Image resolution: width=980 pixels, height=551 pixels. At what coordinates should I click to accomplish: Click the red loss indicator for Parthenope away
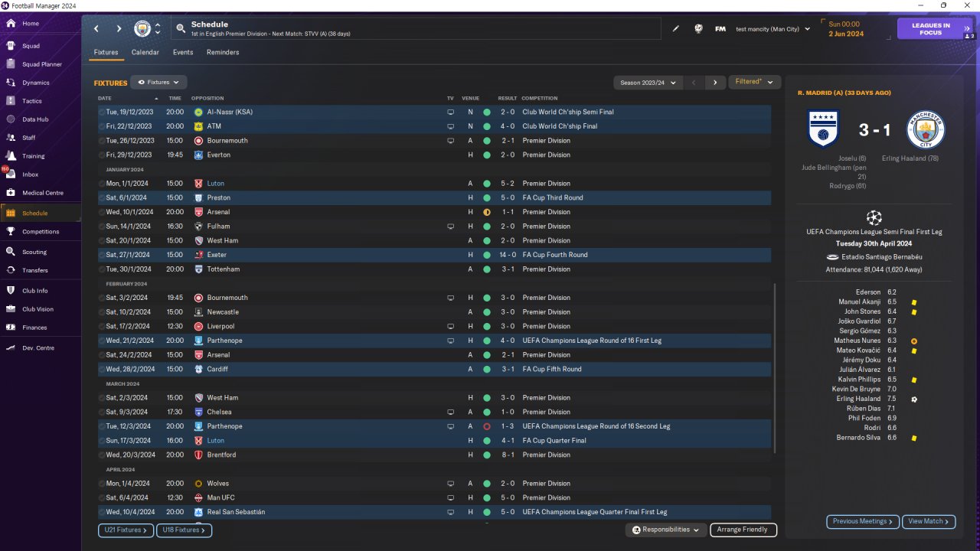coord(486,426)
